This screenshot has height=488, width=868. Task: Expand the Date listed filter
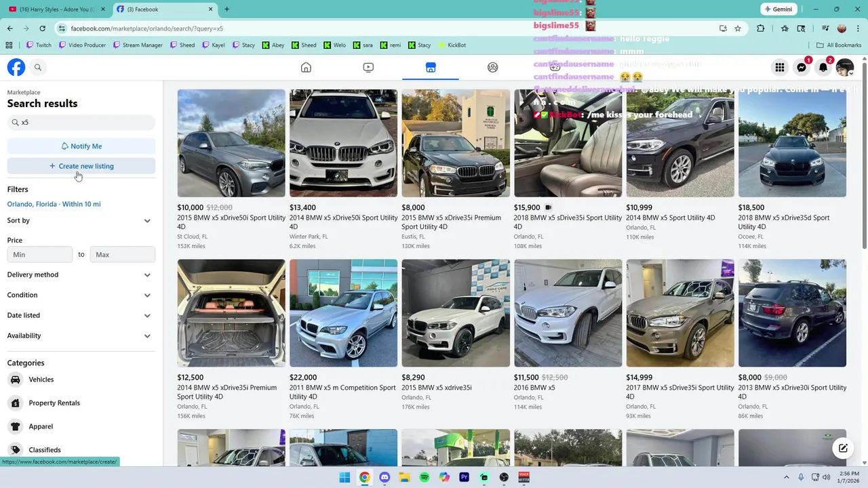pyautogui.click(x=81, y=315)
